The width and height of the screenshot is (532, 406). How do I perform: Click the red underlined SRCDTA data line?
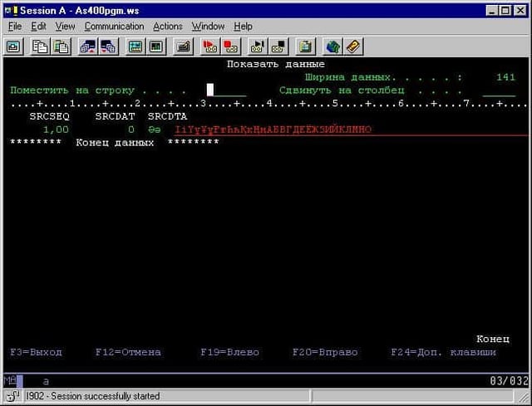[x=351, y=130]
